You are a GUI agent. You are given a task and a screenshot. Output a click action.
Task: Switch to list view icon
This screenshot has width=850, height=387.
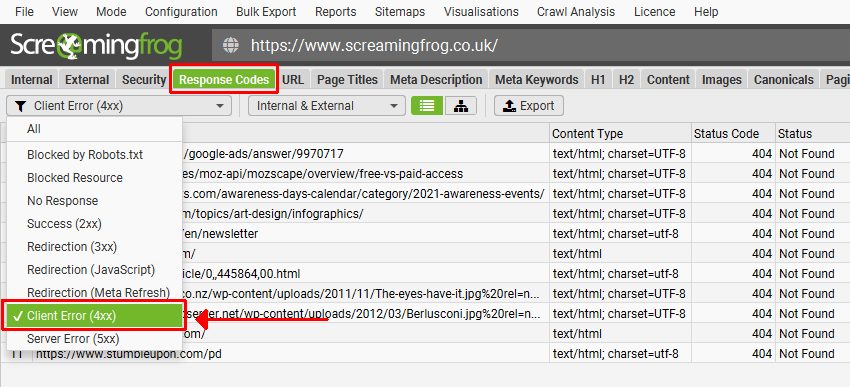pyautogui.click(x=427, y=106)
